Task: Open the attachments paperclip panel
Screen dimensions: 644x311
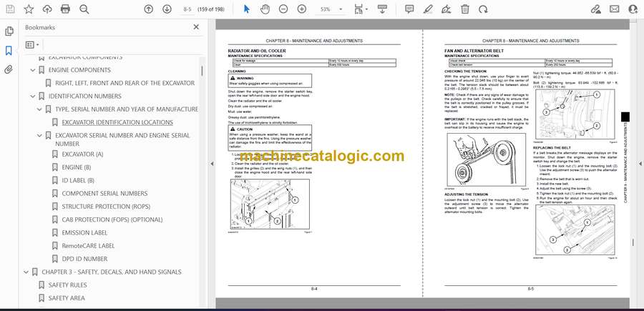Action: 9,69
